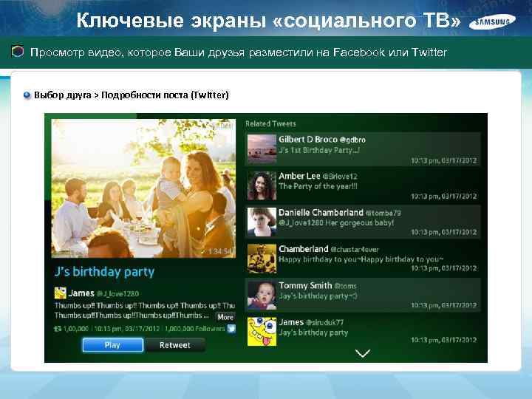Click Gilbert D Broco's avatar
The height and width of the screenshot is (399, 532).
point(262,149)
